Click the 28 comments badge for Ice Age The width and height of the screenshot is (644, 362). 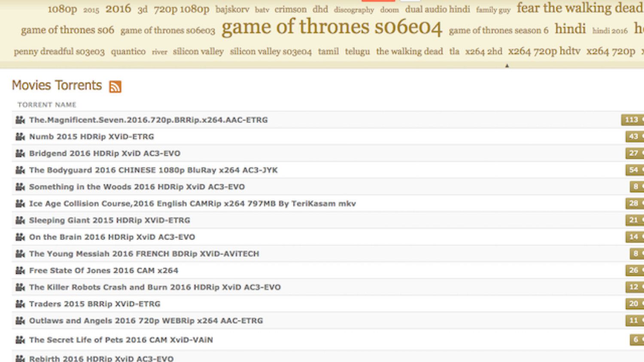point(635,204)
